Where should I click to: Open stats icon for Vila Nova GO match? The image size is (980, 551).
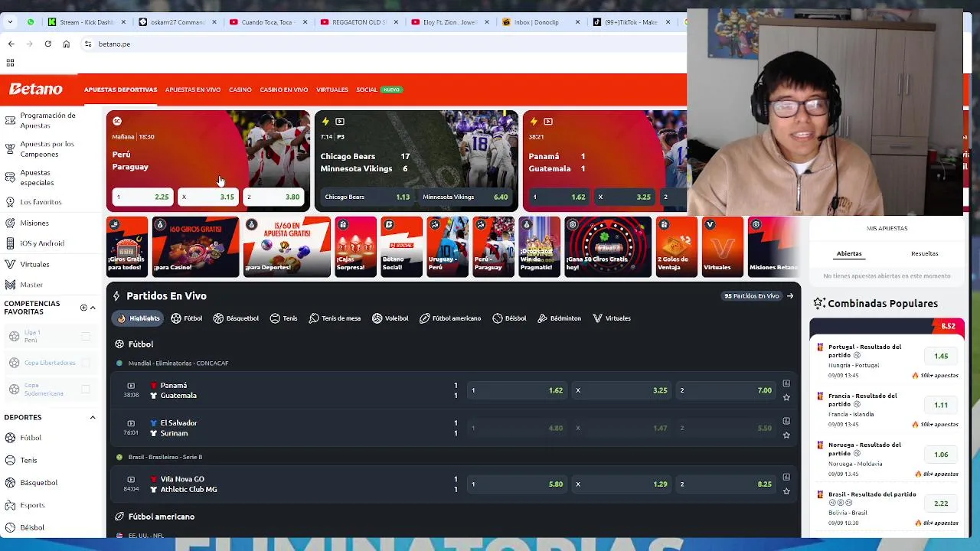pyautogui.click(x=786, y=478)
